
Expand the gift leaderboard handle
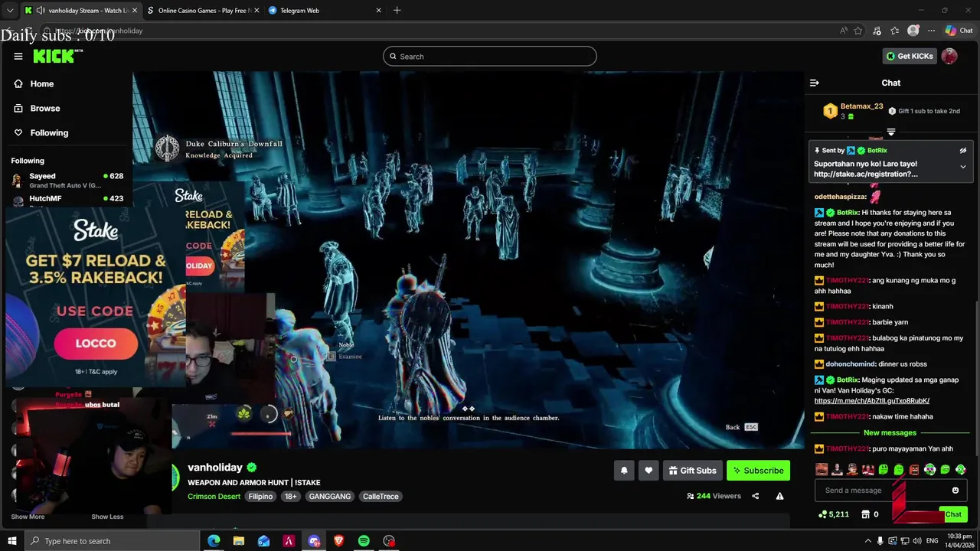tap(890, 132)
